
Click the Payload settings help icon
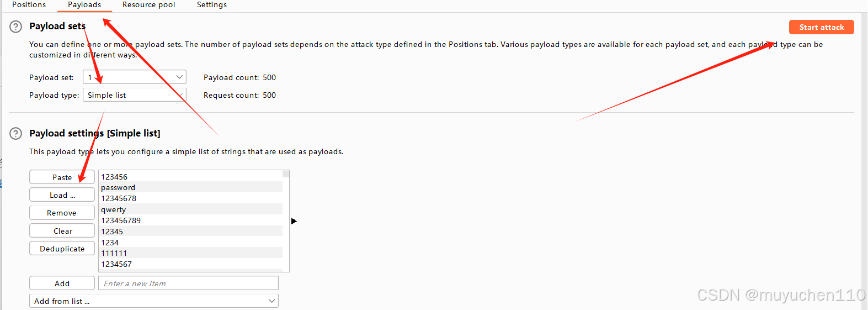click(16, 133)
